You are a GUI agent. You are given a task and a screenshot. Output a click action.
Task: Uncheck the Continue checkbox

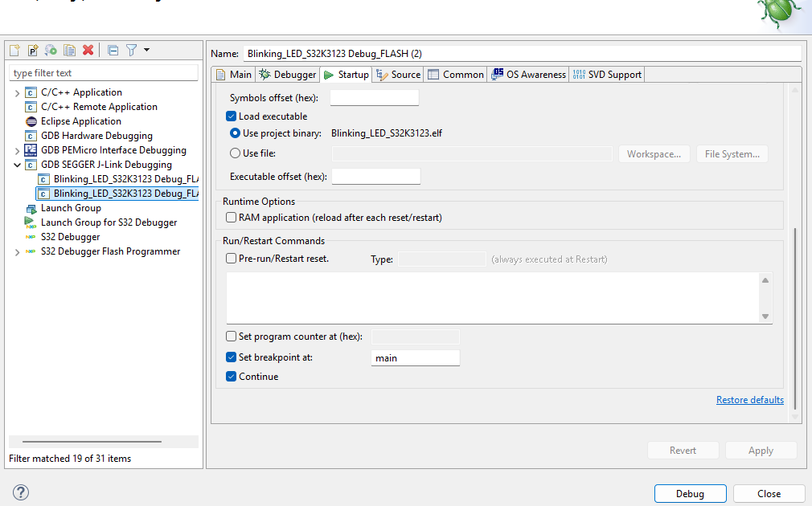coord(231,376)
